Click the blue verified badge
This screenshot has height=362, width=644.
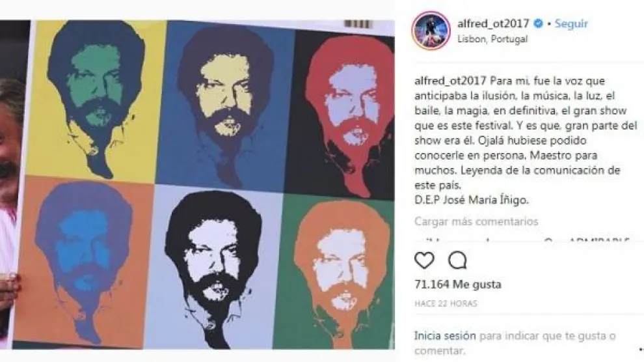pyautogui.click(x=538, y=24)
